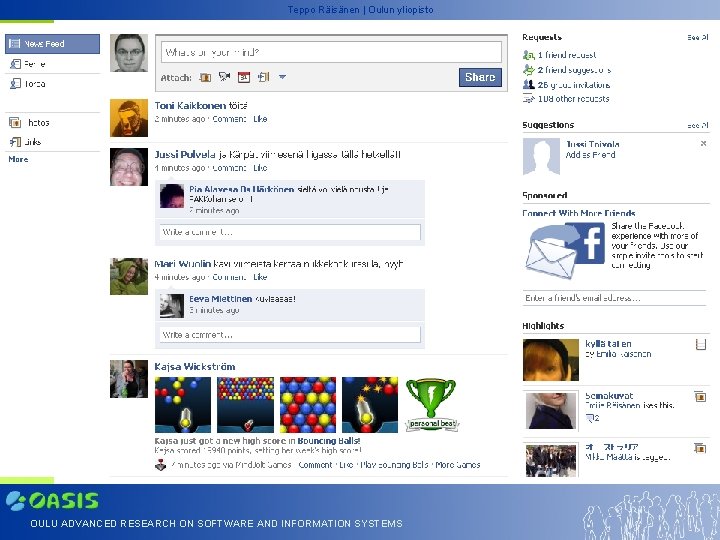The height and width of the screenshot is (540, 720).
Task: Attach a link using the link icon
Action: (263, 77)
